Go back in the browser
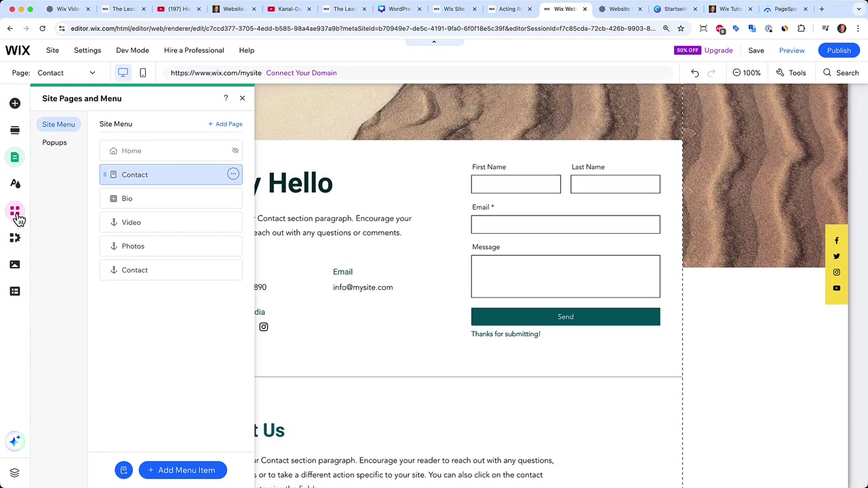Image resolution: width=868 pixels, height=488 pixels. coord(10,28)
